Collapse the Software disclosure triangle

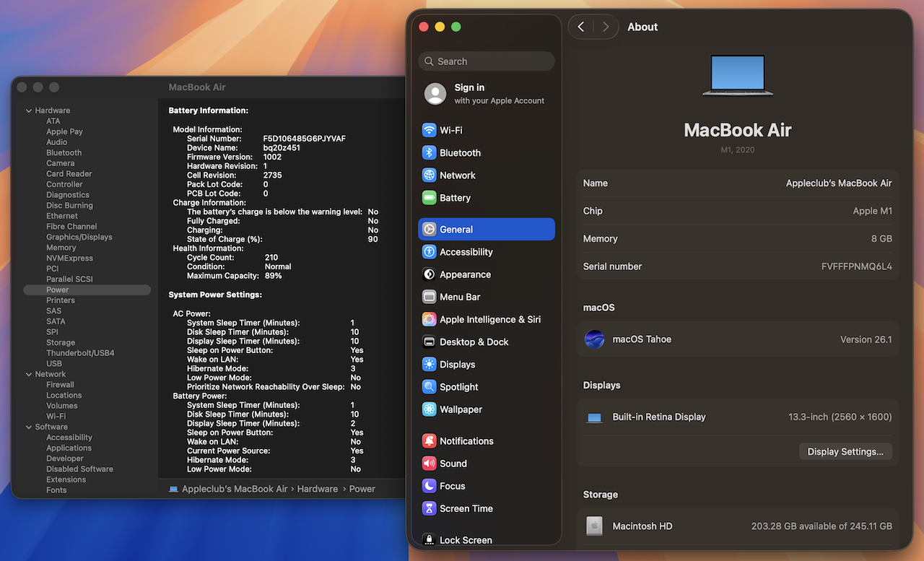point(29,427)
